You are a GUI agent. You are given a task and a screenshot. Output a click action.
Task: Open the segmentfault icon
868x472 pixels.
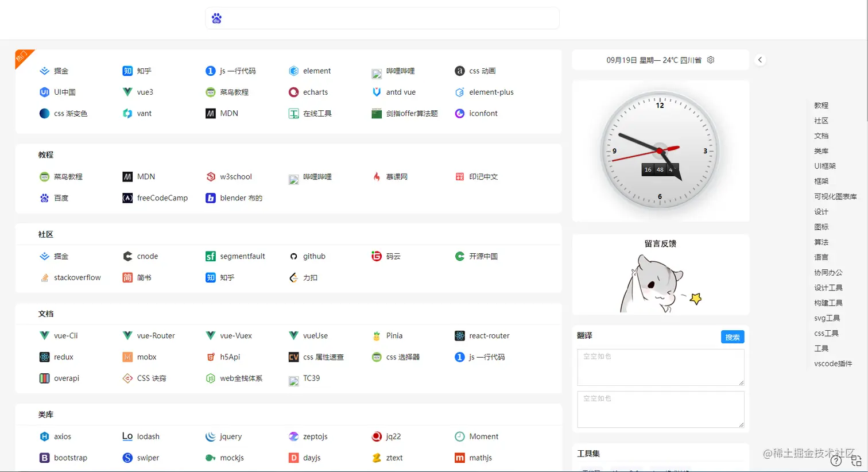[211, 256]
